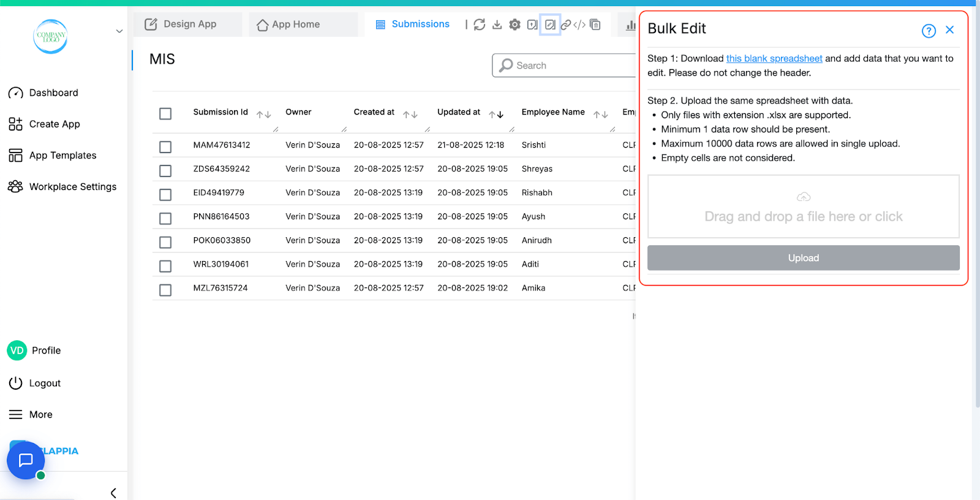Click the 21-08-2025 12:18 updated cell

(x=471, y=145)
